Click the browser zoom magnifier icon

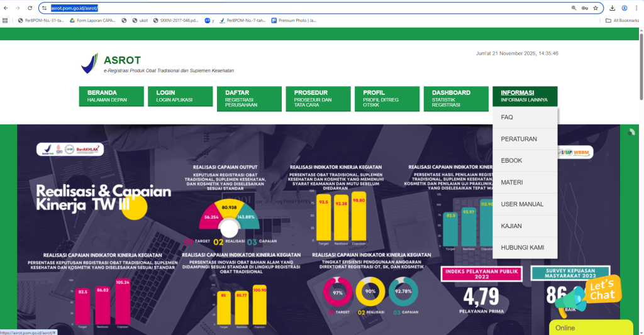point(574,8)
